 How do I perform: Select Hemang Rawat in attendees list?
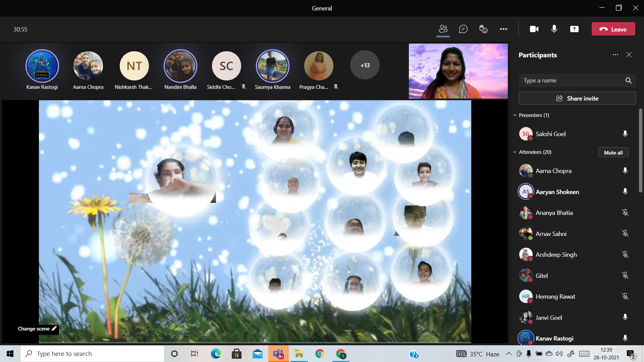[x=555, y=297]
